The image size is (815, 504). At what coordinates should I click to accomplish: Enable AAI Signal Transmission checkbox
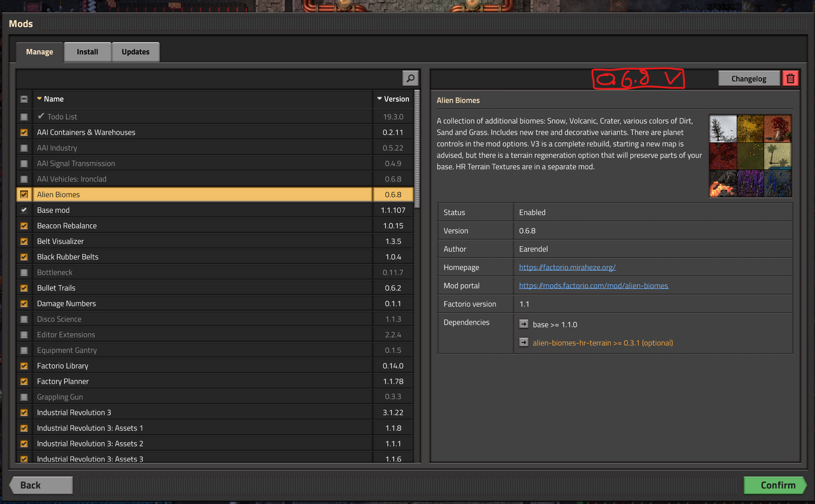(24, 163)
